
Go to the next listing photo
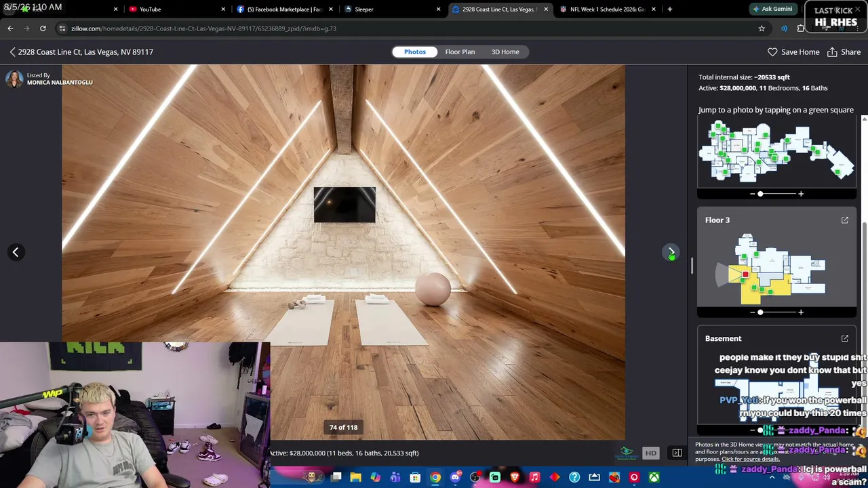click(671, 252)
